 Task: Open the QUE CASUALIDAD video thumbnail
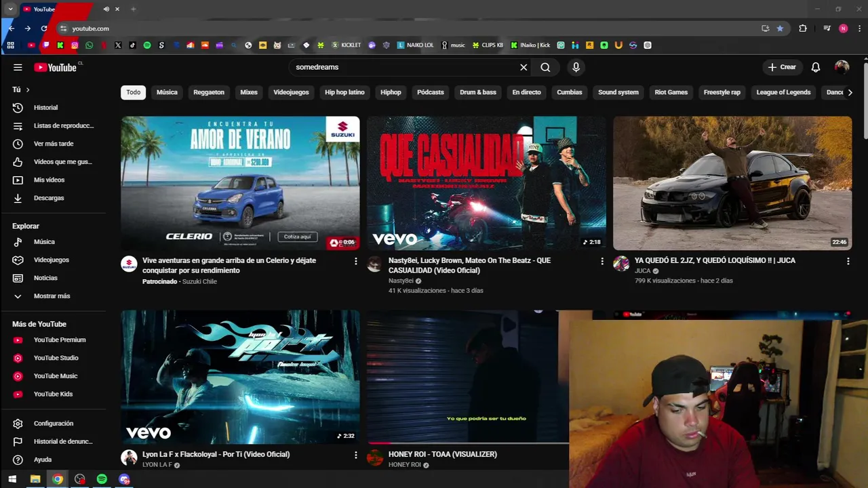(x=486, y=183)
